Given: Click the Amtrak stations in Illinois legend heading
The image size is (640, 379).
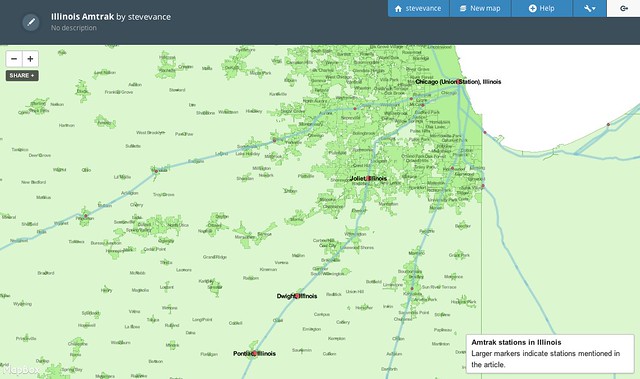Looking at the screenshot, I should [516, 342].
